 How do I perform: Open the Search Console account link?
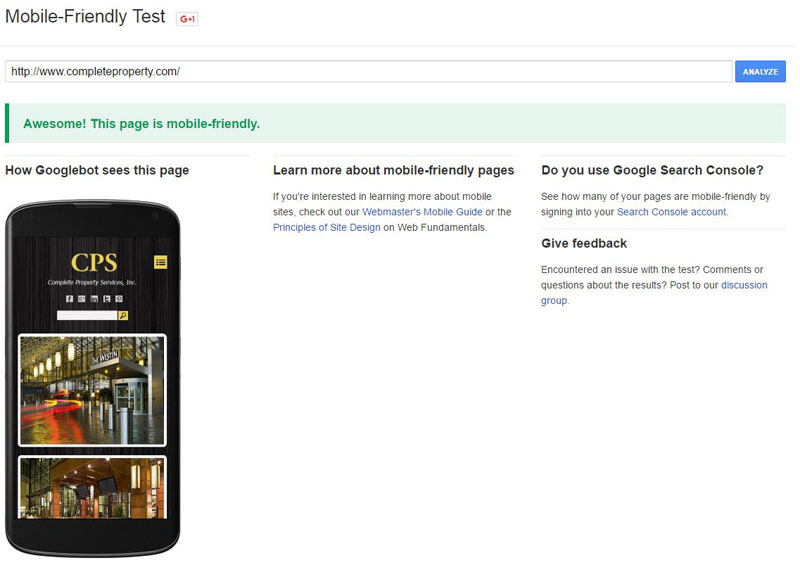671,212
